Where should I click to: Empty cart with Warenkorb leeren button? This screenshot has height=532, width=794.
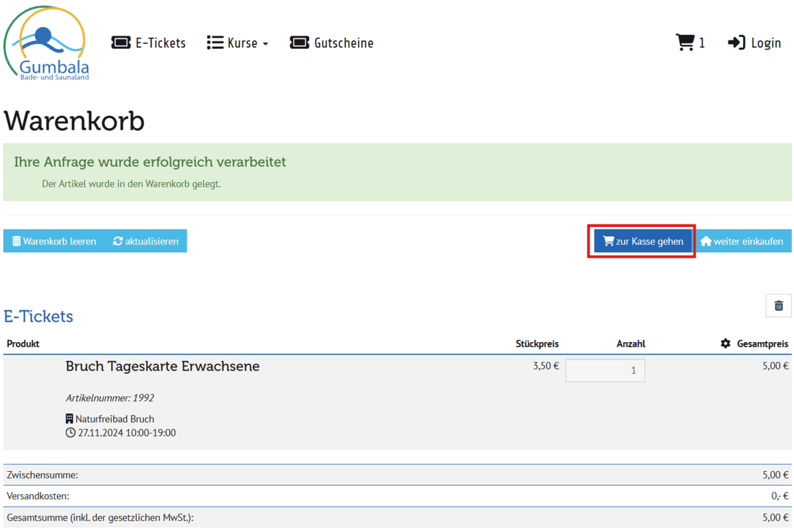54,242
